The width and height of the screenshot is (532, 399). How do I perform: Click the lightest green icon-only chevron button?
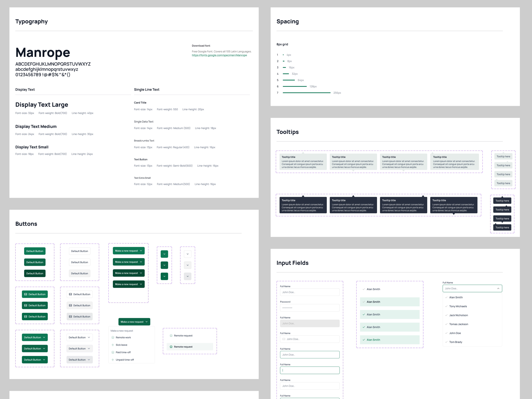click(x=164, y=254)
